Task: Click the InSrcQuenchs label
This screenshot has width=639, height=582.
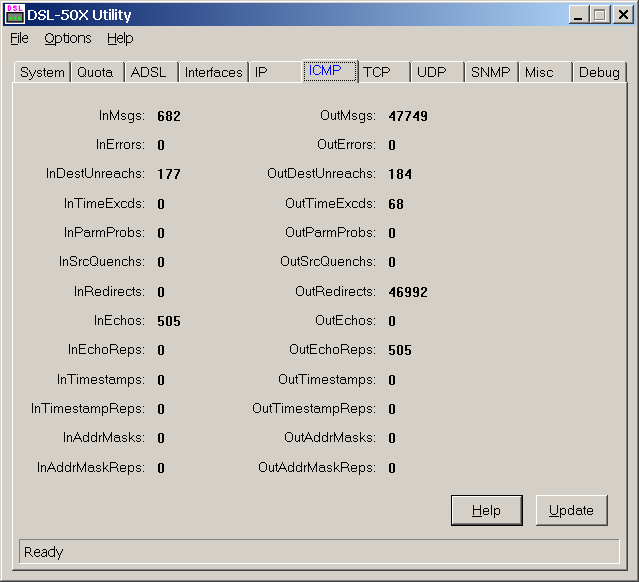Action: pos(102,261)
